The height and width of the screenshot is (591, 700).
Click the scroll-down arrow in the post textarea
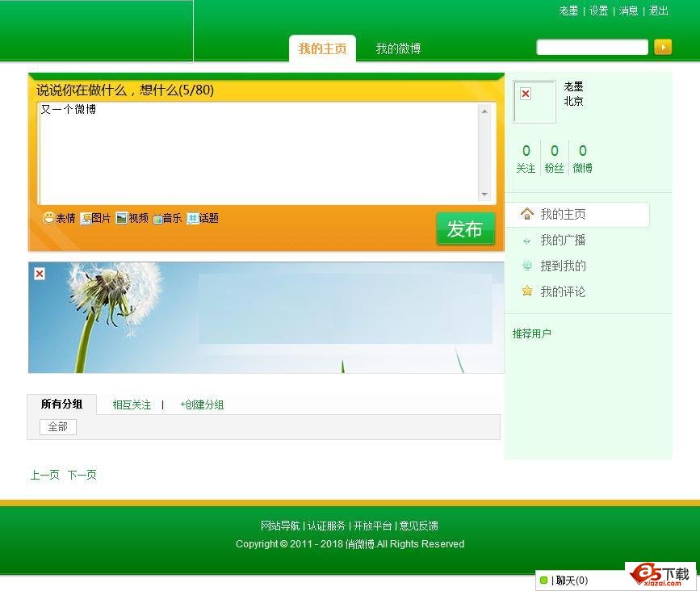pyautogui.click(x=484, y=195)
